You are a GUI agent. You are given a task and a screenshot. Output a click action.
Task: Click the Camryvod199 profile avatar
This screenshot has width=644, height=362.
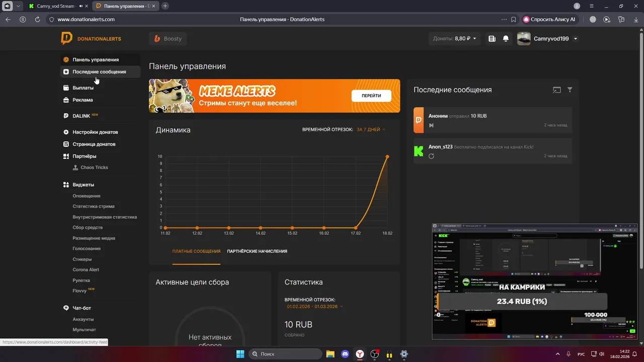click(x=524, y=39)
